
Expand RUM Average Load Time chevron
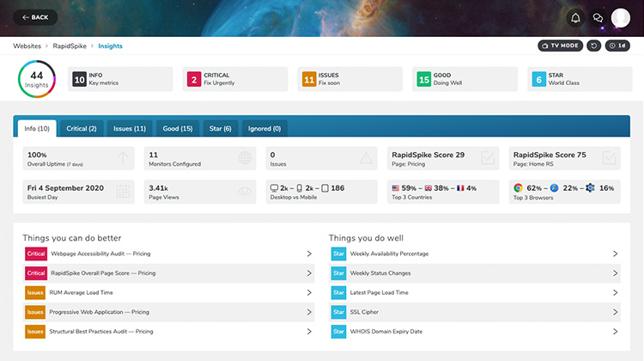309,293
